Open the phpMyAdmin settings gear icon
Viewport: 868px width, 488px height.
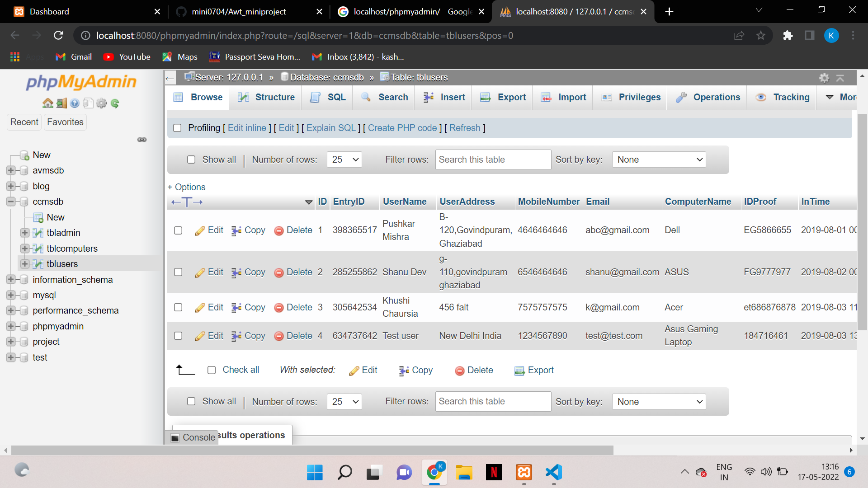pyautogui.click(x=824, y=78)
